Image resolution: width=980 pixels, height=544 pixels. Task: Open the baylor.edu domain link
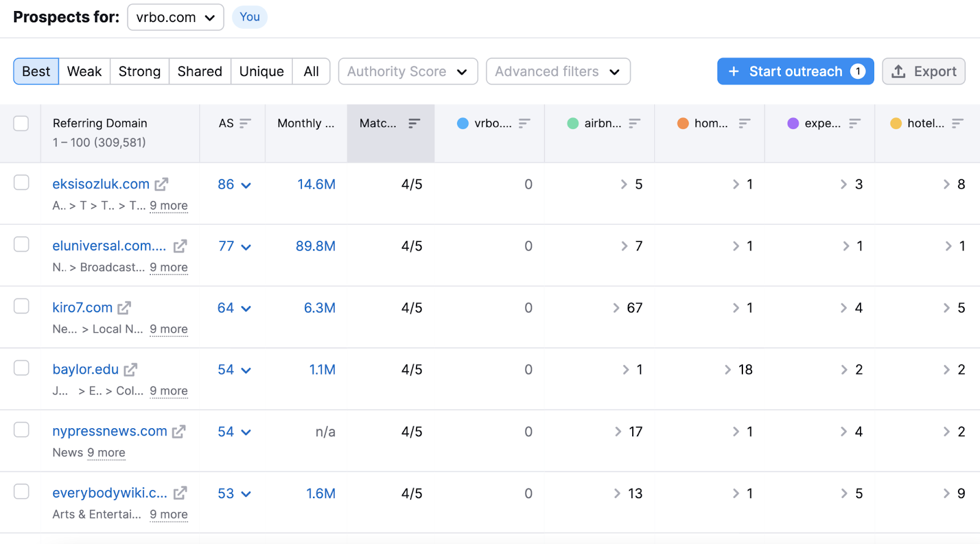86,370
